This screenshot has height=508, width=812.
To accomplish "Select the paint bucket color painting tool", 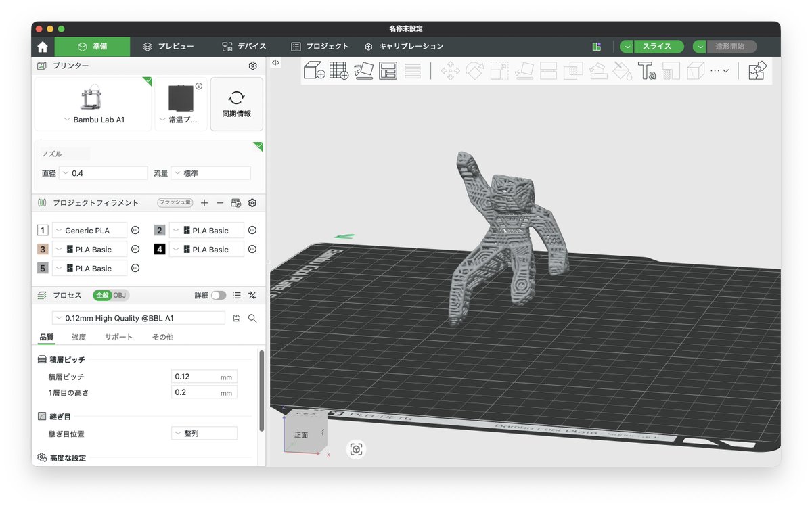I will [622, 71].
